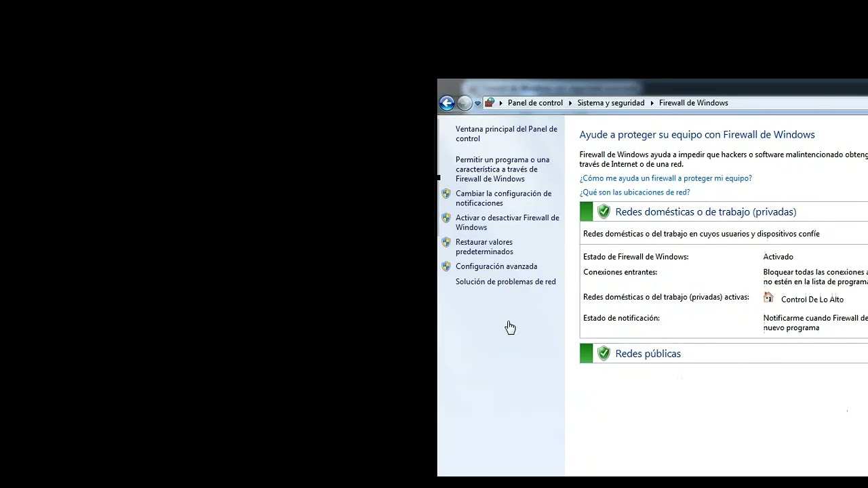Go to Panel de control breadcrumb
The image size is (868, 488).
click(535, 103)
